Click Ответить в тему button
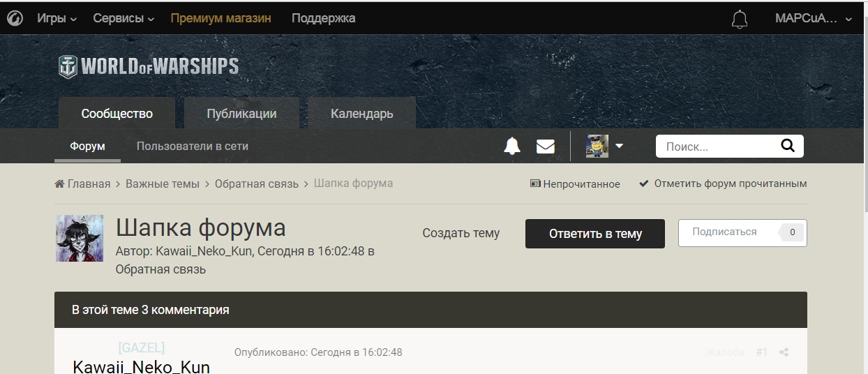The image size is (868, 374). click(595, 234)
